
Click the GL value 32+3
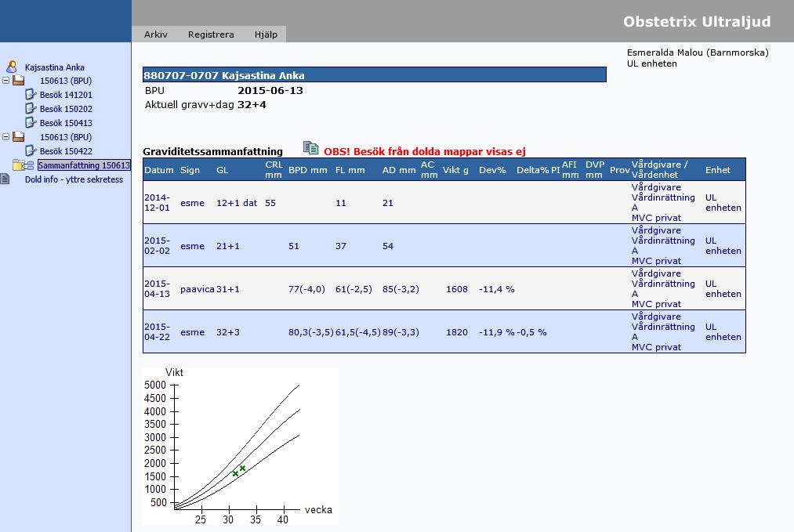(x=228, y=332)
